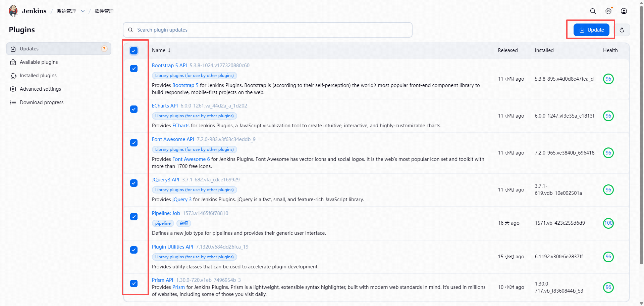Screen dimensions: 644x306
Task: Click Library plugins tag under Plugin Utilities API
Action: click(x=195, y=257)
